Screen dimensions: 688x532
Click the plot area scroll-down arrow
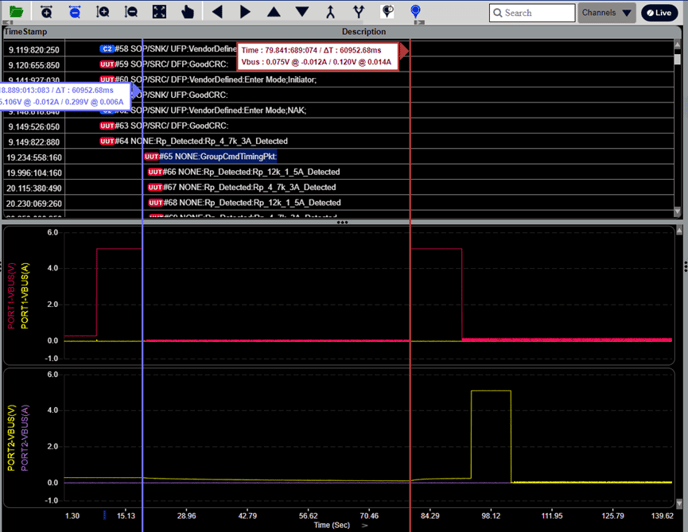pos(679,503)
